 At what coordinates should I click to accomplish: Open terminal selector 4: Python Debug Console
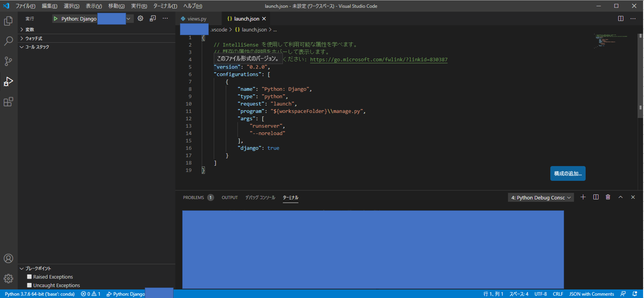point(541,198)
